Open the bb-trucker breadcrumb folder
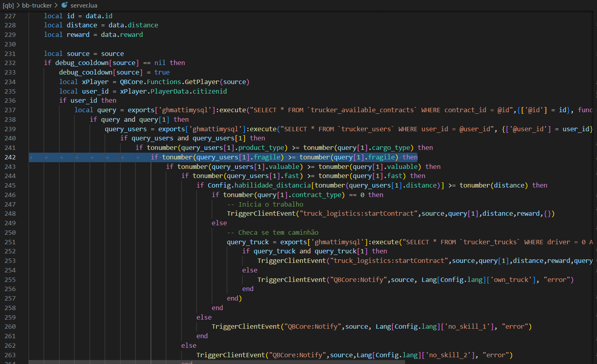Viewport: 597px width, 364px height. (x=37, y=5)
